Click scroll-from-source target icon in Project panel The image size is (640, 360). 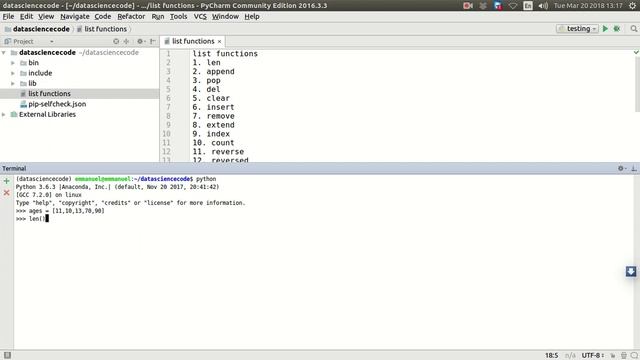pyautogui.click(x=116, y=41)
